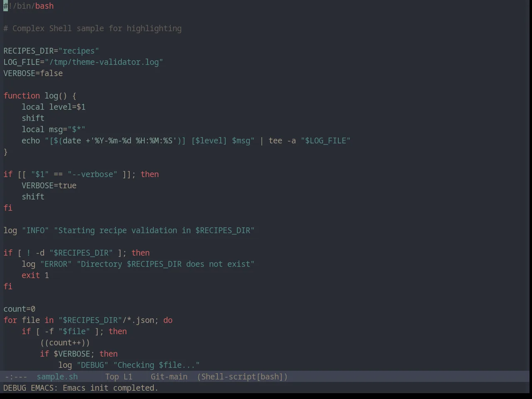Click the 'do' keyword of the for loop
Viewport: 532px width, 399px height.
168,320
